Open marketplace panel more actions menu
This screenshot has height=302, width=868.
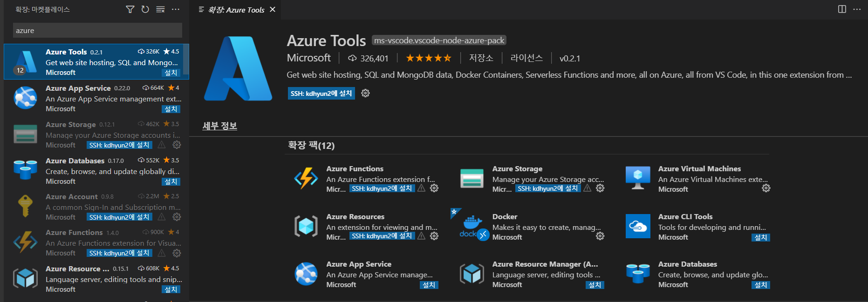point(176,9)
